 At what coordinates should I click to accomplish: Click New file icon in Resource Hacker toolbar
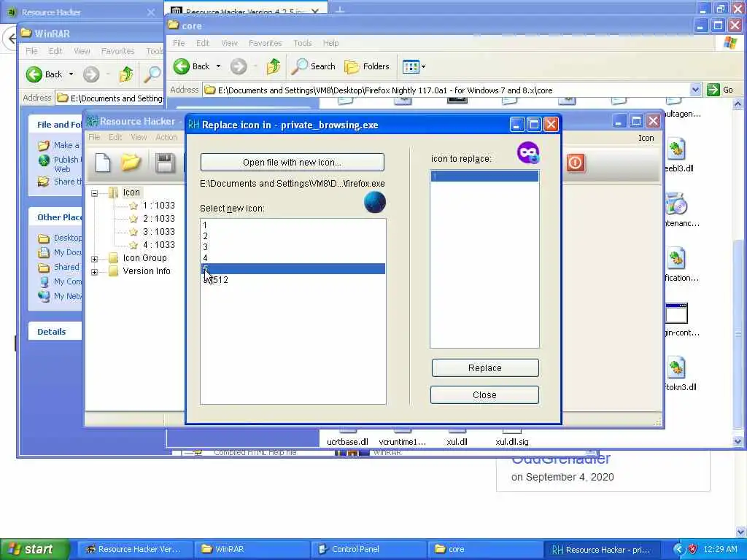pos(103,163)
